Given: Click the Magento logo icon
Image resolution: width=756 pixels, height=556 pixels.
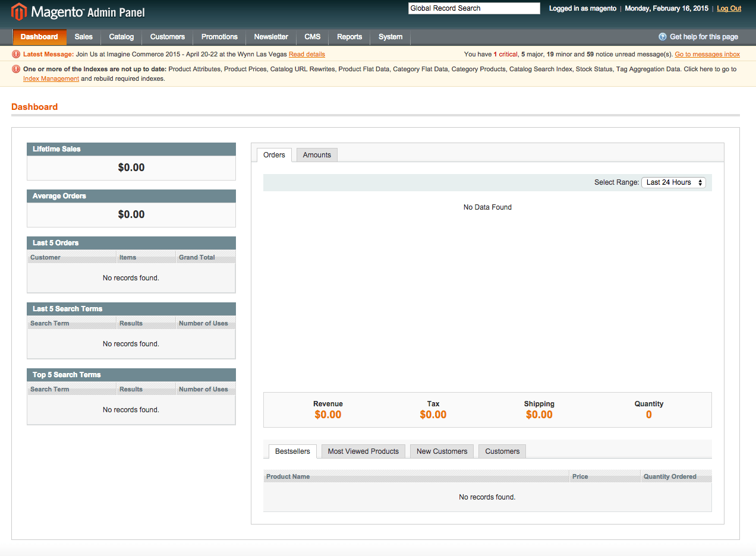Looking at the screenshot, I should [19, 12].
